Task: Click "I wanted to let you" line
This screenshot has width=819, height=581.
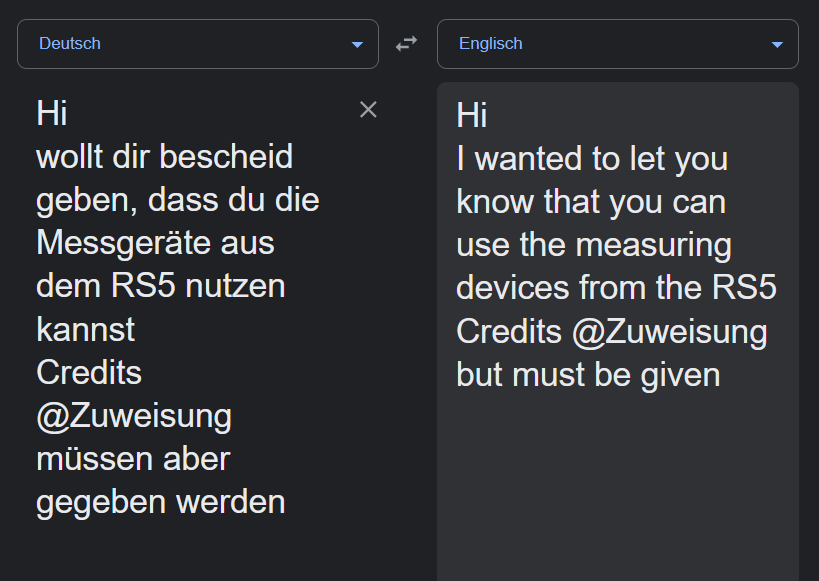Action: tap(592, 159)
